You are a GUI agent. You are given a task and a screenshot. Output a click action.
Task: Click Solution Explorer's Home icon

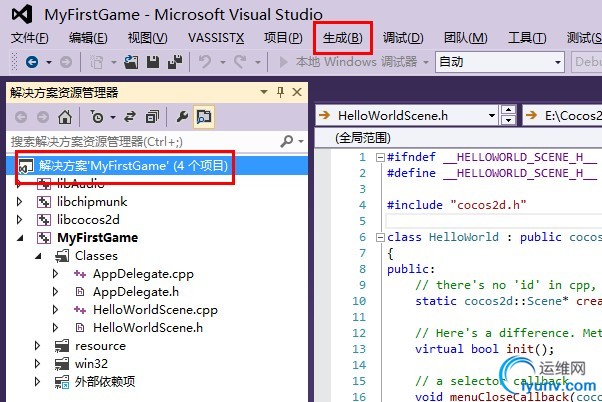click(65, 117)
